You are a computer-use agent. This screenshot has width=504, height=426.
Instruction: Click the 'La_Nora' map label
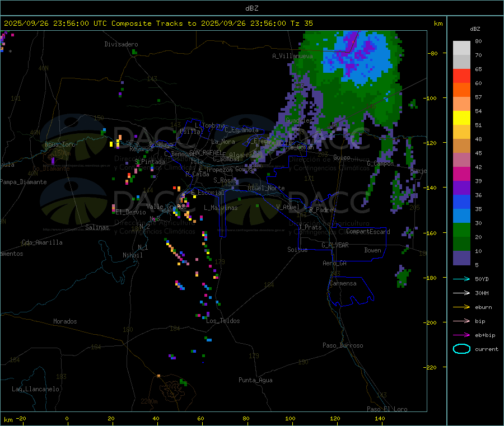(223, 142)
